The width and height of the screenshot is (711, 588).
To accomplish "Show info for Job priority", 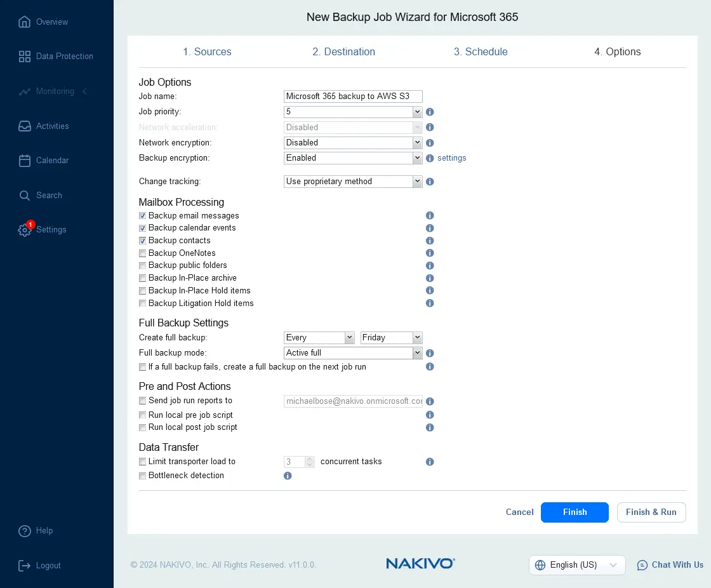I will pyautogui.click(x=430, y=112).
